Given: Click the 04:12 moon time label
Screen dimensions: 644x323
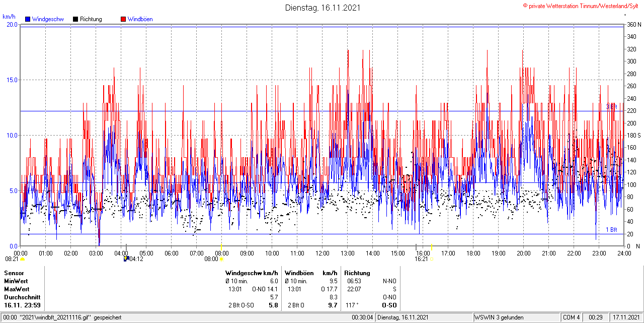Looking at the screenshot, I should point(137,259).
